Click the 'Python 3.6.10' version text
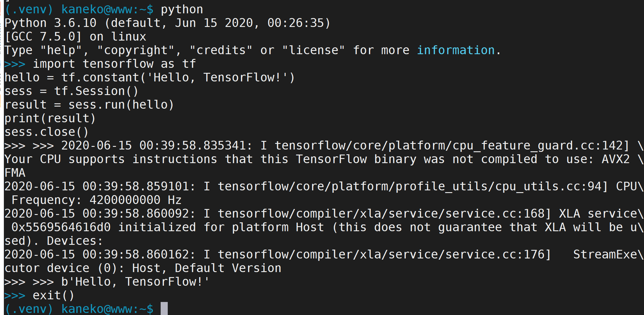The image size is (644, 315). (x=51, y=23)
